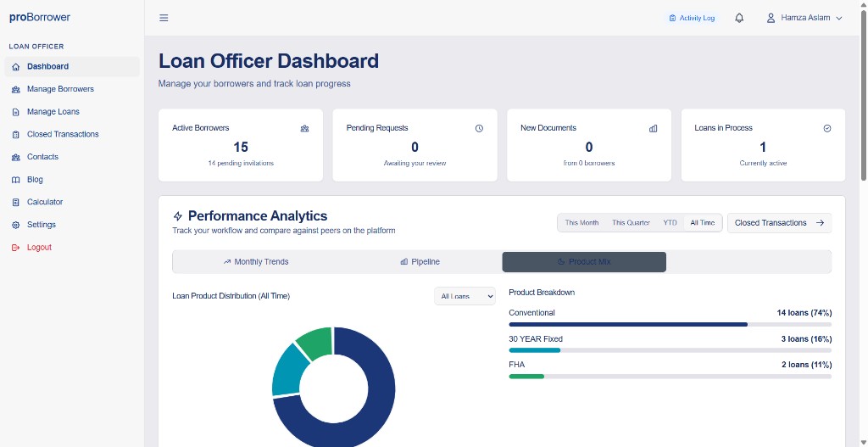The width and height of the screenshot is (868, 447).
Task: Click the Calculator icon in sidebar
Action: (x=15, y=202)
